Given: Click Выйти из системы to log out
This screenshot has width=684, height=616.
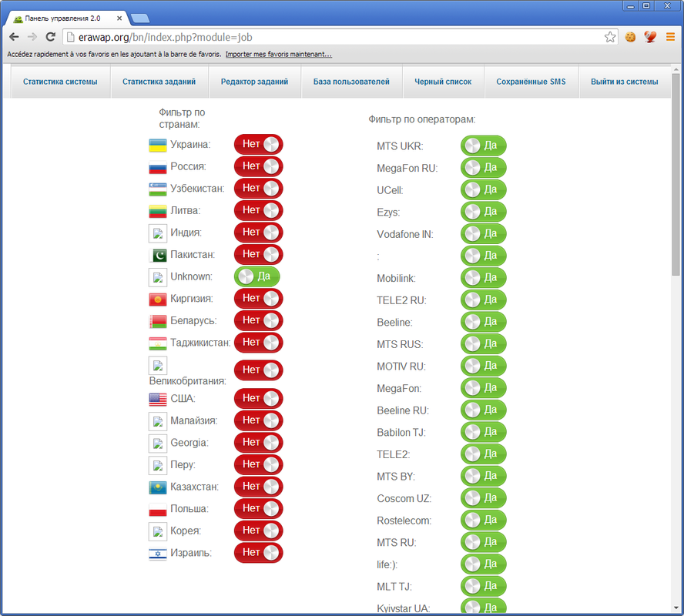Looking at the screenshot, I should pyautogui.click(x=624, y=82).
